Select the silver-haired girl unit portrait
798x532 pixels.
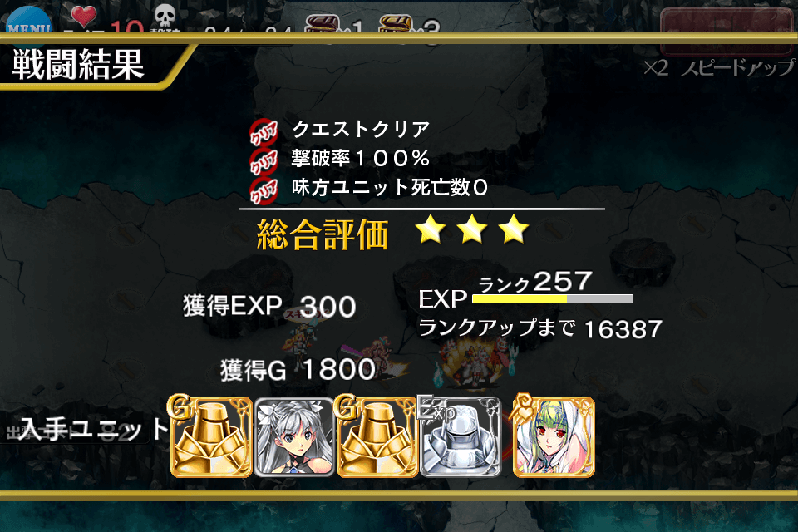293,437
